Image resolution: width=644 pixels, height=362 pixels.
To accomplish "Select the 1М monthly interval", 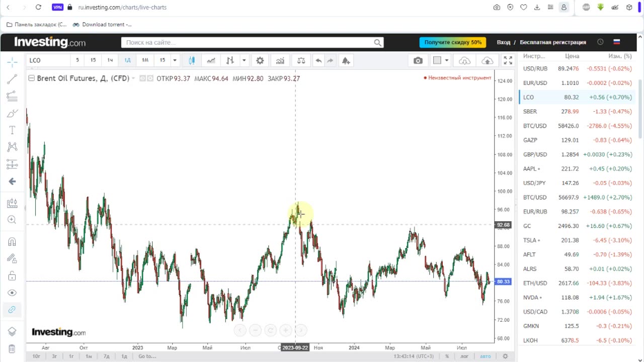I will tap(145, 60).
